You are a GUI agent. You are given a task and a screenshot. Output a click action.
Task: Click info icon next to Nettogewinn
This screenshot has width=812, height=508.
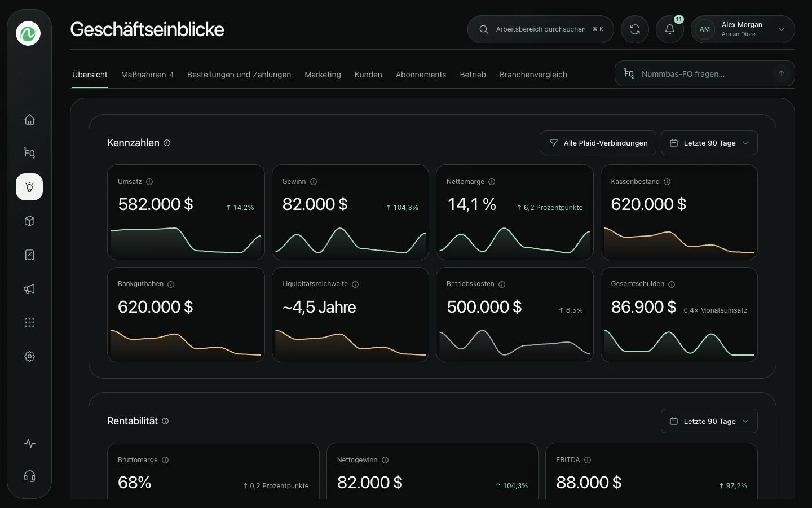tap(385, 460)
